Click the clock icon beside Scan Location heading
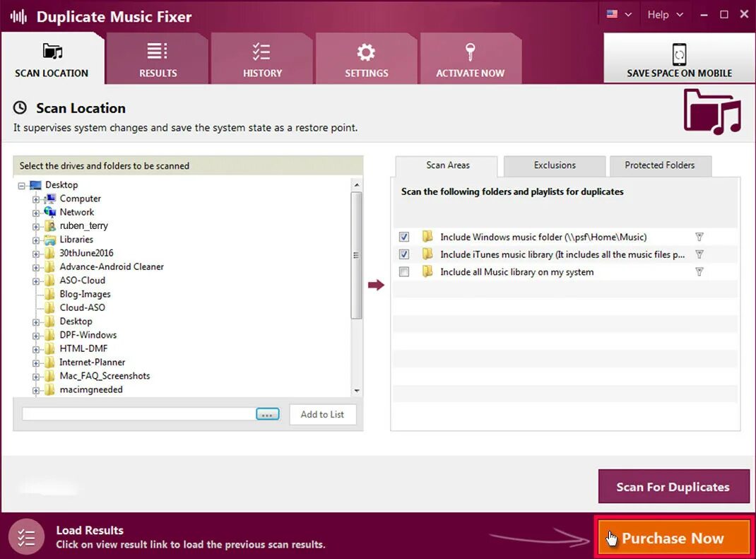756x559 pixels. [x=20, y=107]
